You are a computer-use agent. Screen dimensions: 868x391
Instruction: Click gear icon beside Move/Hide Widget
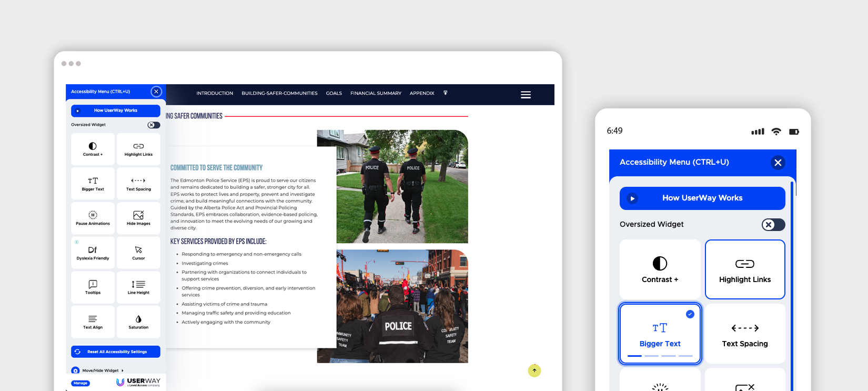coord(75,370)
